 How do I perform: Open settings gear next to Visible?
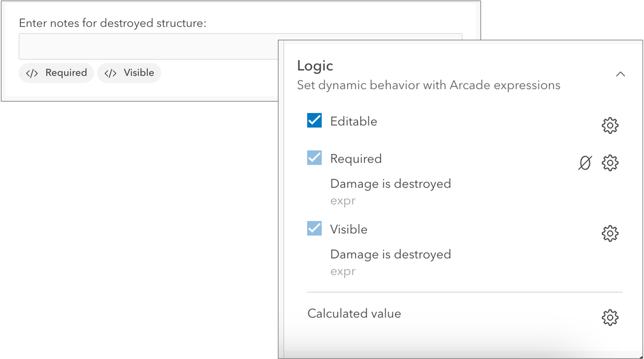(610, 234)
